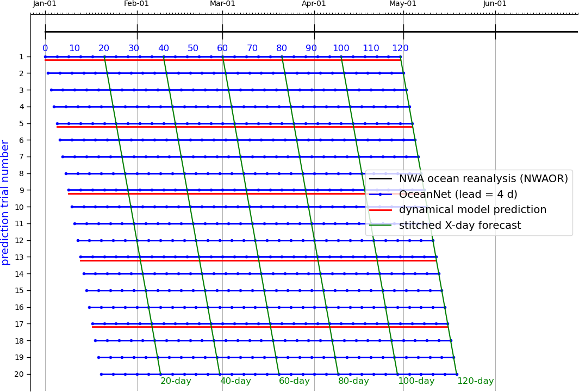The width and height of the screenshot is (579, 392).
Task: Click the Mar-01 date label
Action: (x=222, y=4)
